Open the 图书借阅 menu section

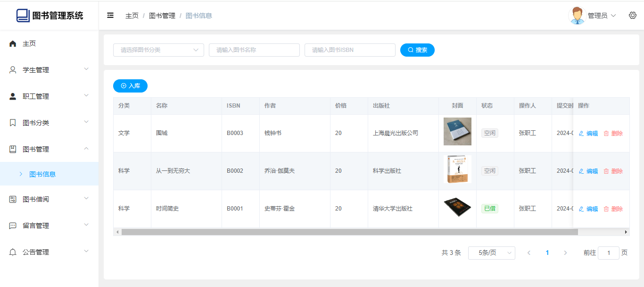click(x=49, y=199)
